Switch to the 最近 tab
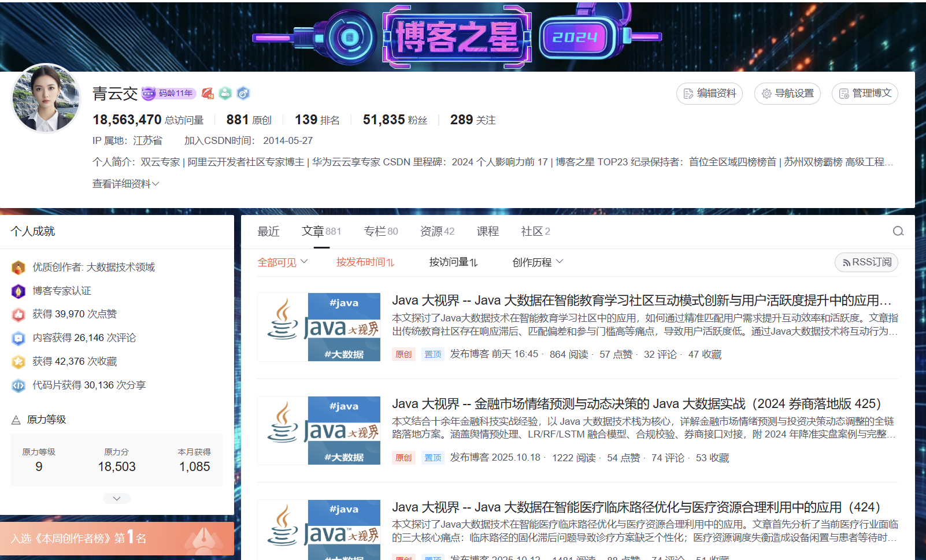 tap(268, 231)
